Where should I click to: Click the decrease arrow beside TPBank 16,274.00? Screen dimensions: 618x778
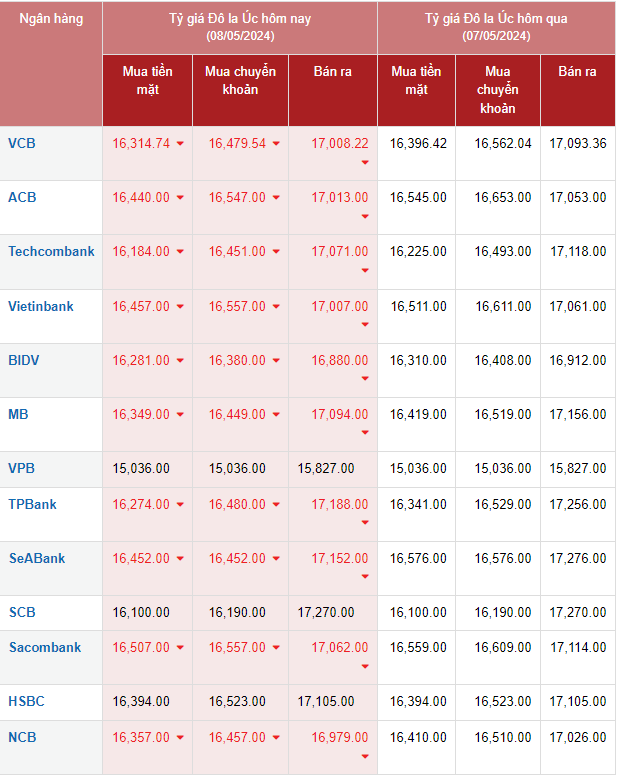(180, 505)
